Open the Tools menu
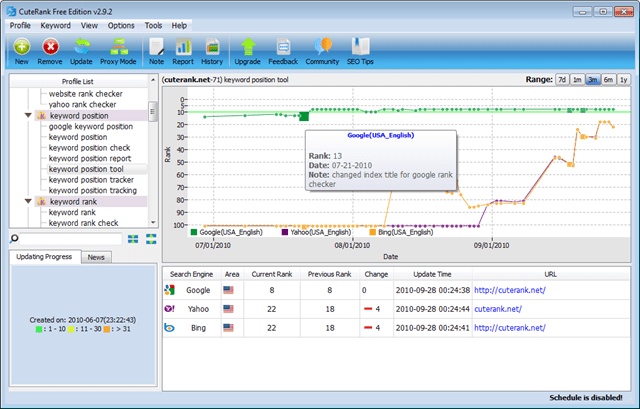 click(153, 25)
